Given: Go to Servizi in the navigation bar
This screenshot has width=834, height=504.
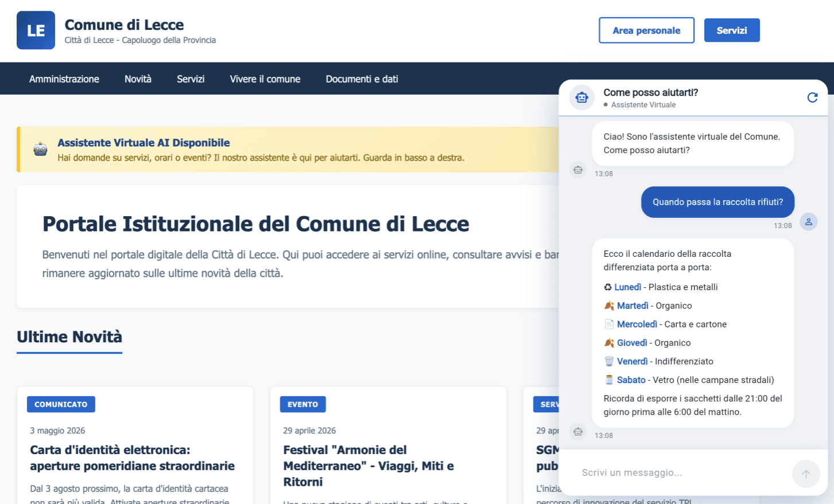Looking at the screenshot, I should pos(190,79).
